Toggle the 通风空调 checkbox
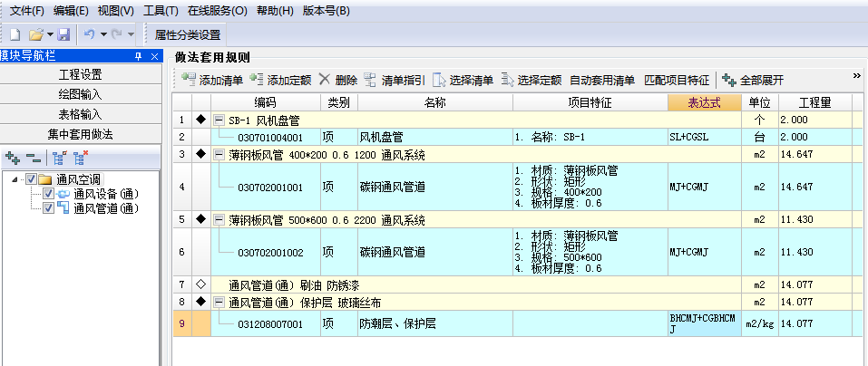868x366 pixels. click(x=32, y=179)
